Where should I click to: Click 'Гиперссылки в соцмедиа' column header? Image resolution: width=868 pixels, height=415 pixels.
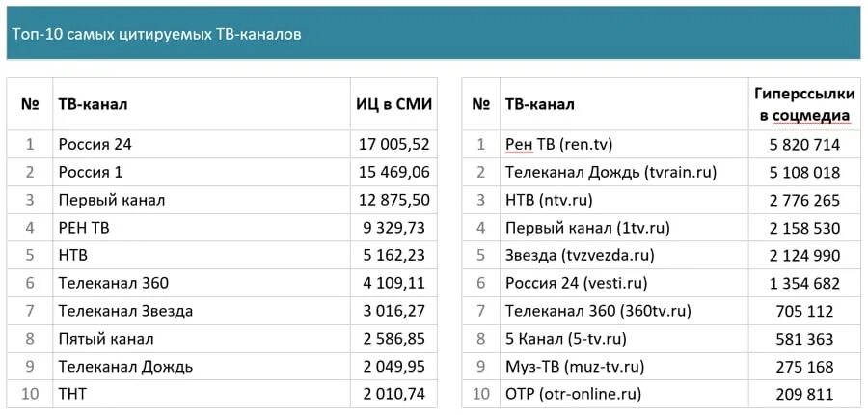pos(804,104)
